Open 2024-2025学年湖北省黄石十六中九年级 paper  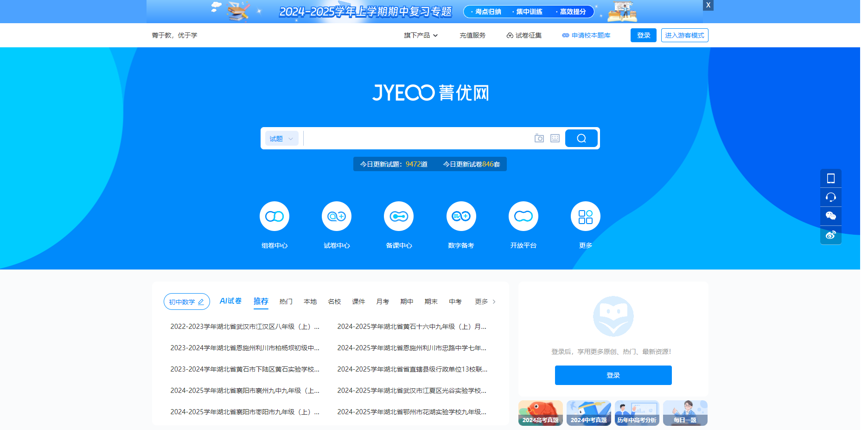point(412,327)
